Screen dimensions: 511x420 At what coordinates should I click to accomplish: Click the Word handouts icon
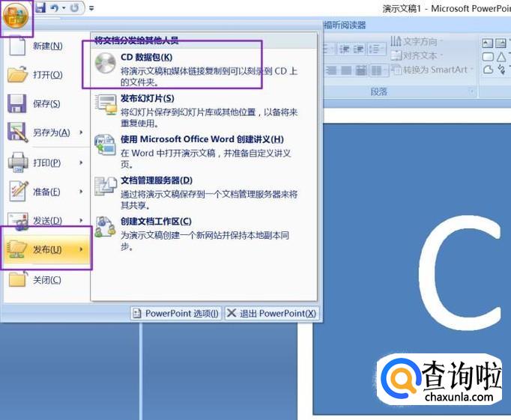pos(105,145)
